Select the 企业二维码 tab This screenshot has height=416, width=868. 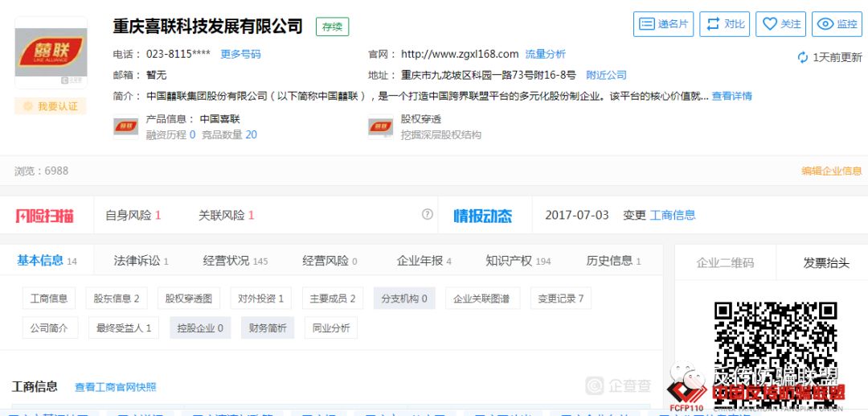click(725, 262)
